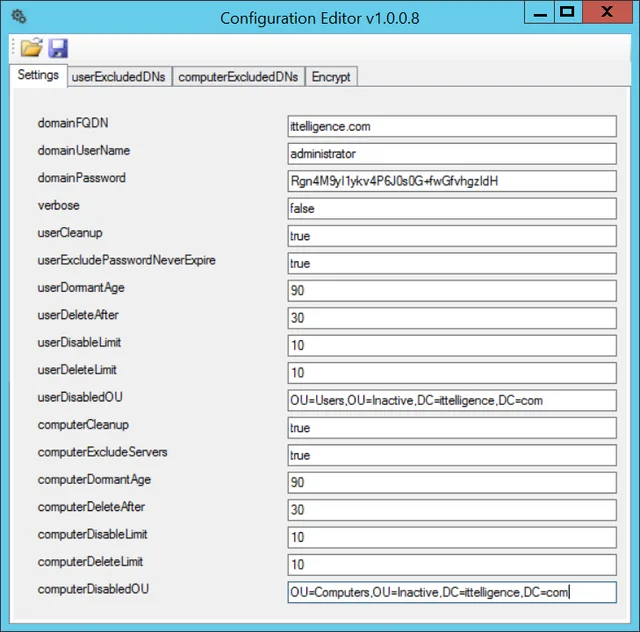This screenshot has width=640, height=632.
Task: Click the computerExcludeServers label
Action: pyautogui.click(x=102, y=452)
